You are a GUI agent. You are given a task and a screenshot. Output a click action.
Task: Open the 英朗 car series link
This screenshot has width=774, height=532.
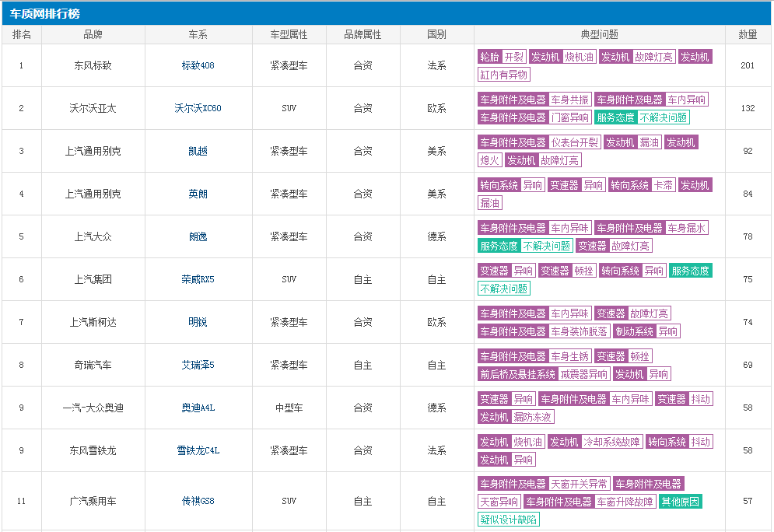click(x=198, y=194)
